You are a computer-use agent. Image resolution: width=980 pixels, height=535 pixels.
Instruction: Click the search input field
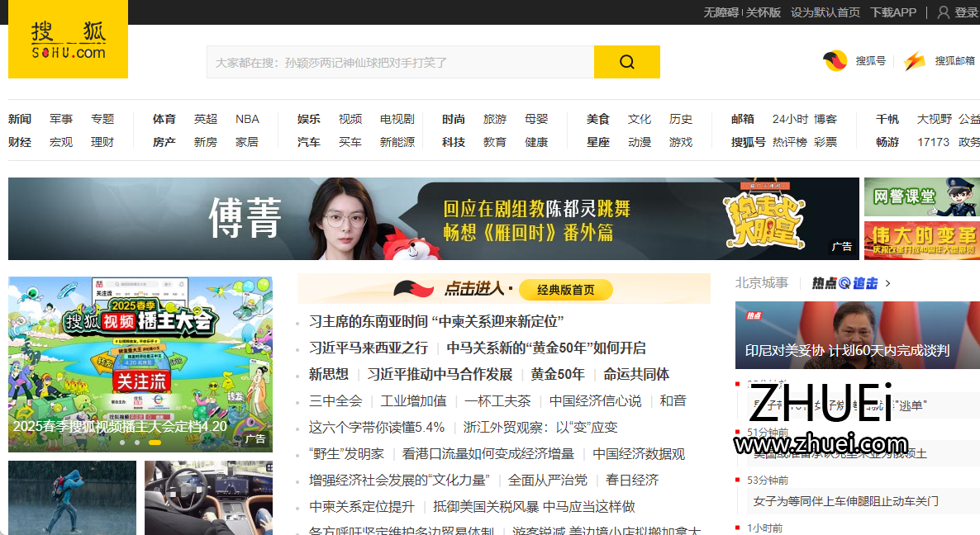pyautogui.click(x=400, y=62)
